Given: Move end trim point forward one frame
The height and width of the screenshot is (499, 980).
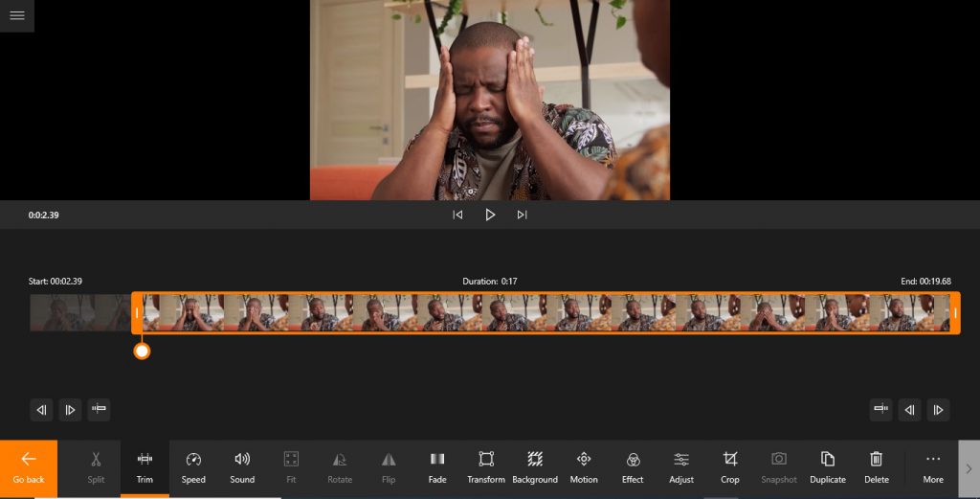Looking at the screenshot, I should [x=938, y=410].
